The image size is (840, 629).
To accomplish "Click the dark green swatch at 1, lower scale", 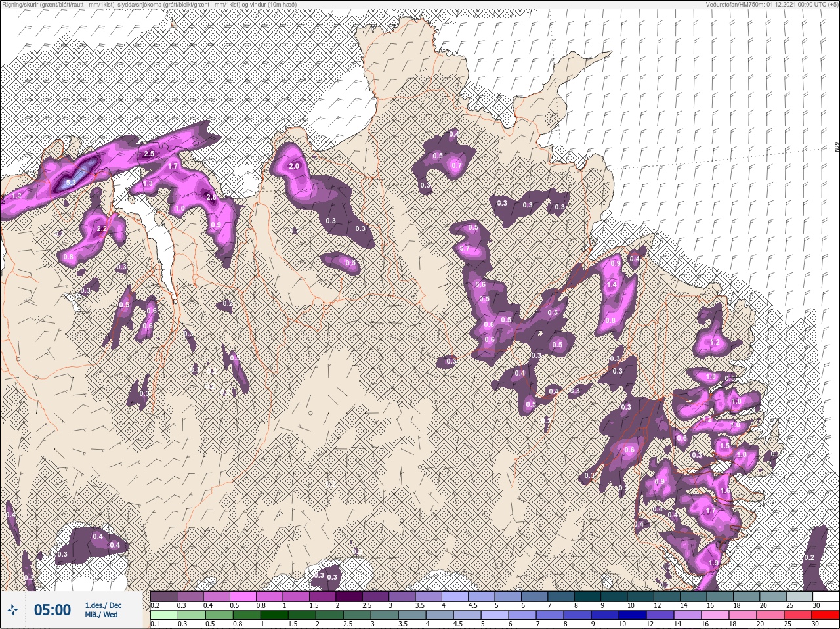I will [275, 615].
